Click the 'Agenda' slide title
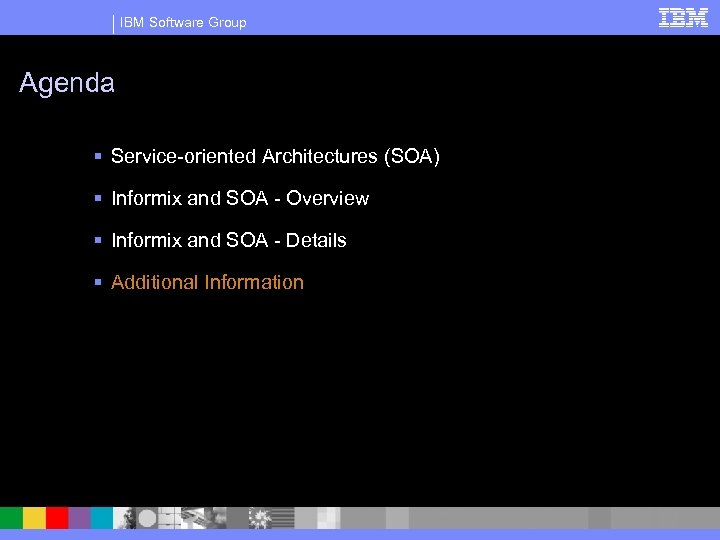Viewport: 720px width, 540px height. coord(67,83)
